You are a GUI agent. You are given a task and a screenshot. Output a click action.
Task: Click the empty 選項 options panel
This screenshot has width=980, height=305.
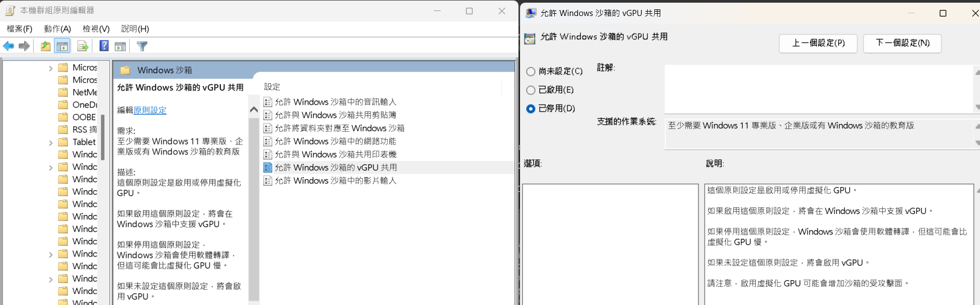pyautogui.click(x=610, y=244)
